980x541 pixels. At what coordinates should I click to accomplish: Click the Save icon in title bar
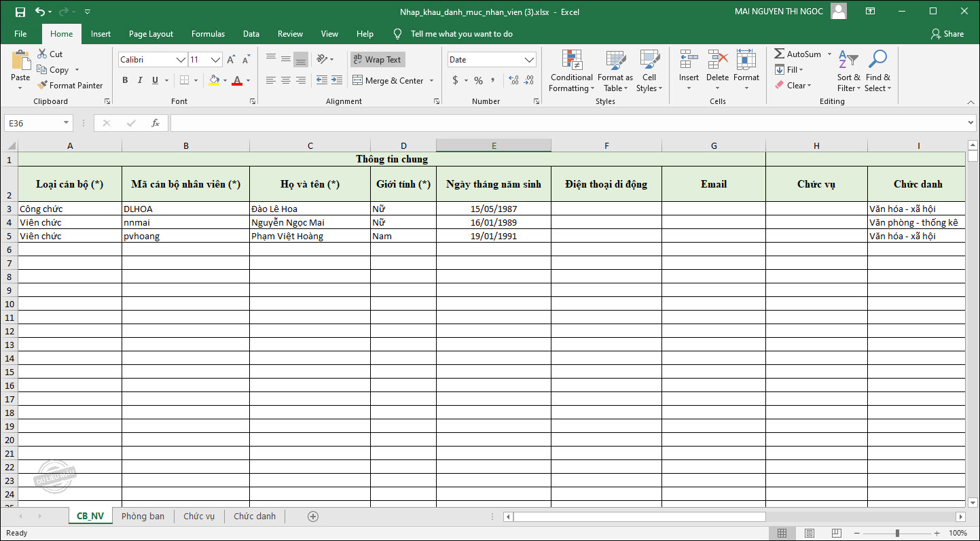20,12
